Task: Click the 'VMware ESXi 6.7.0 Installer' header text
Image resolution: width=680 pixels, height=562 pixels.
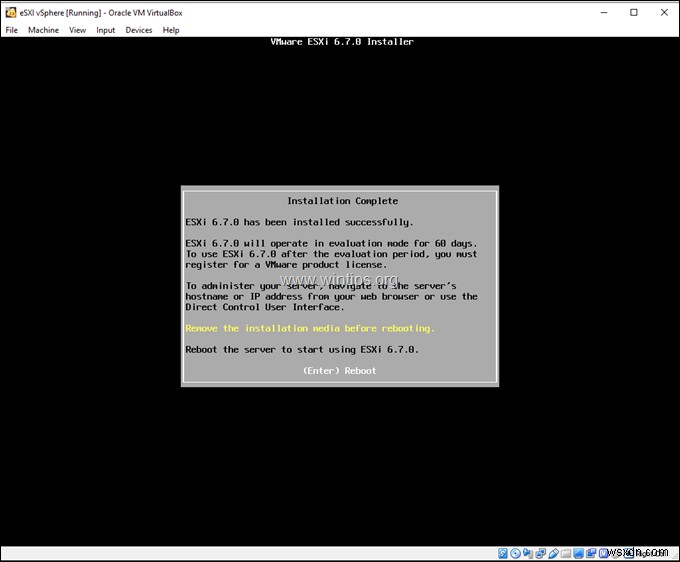Action: pyautogui.click(x=342, y=42)
